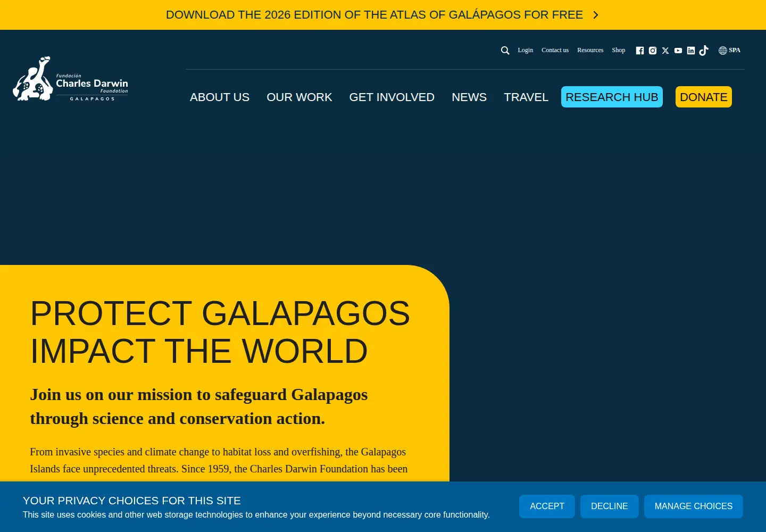
Task: Decline cookies with DECLINE button
Action: click(610, 506)
